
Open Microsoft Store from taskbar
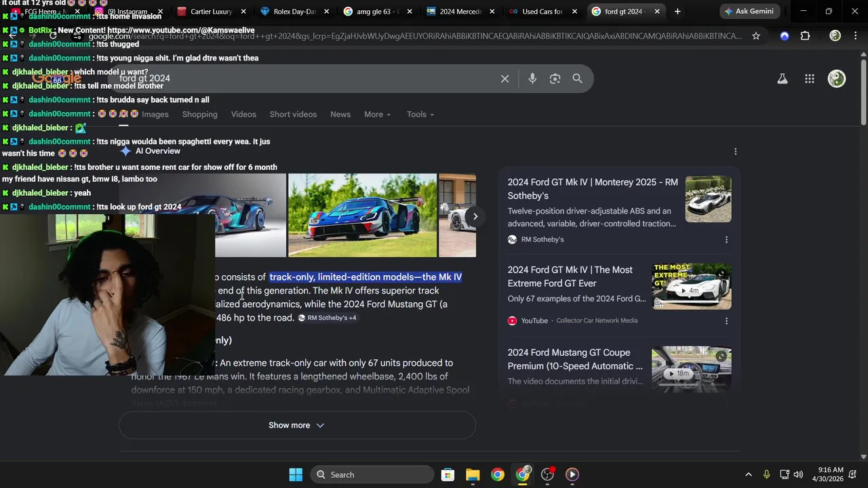click(448, 474)
